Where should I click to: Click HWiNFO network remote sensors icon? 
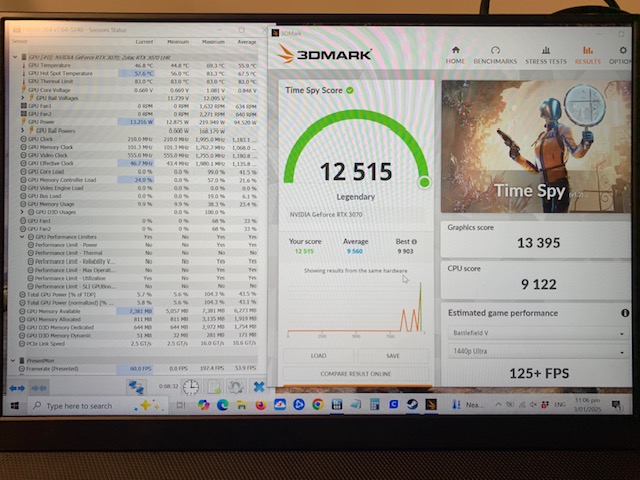coord(136,387)
